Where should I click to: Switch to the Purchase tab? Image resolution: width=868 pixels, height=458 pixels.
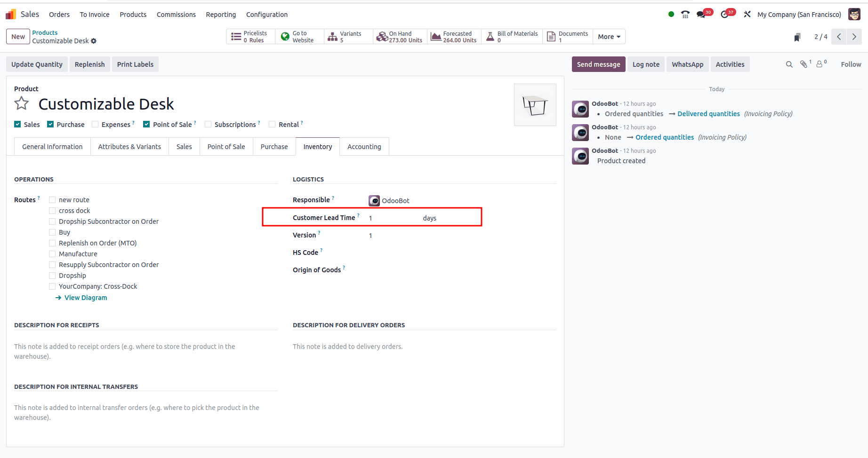pyautogui.click(x=274, y=147)
